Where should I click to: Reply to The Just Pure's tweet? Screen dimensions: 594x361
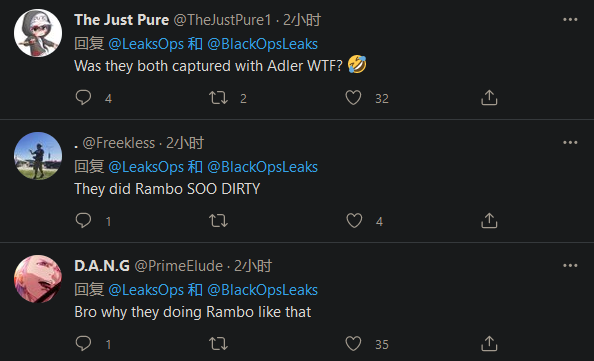[83, 98]
